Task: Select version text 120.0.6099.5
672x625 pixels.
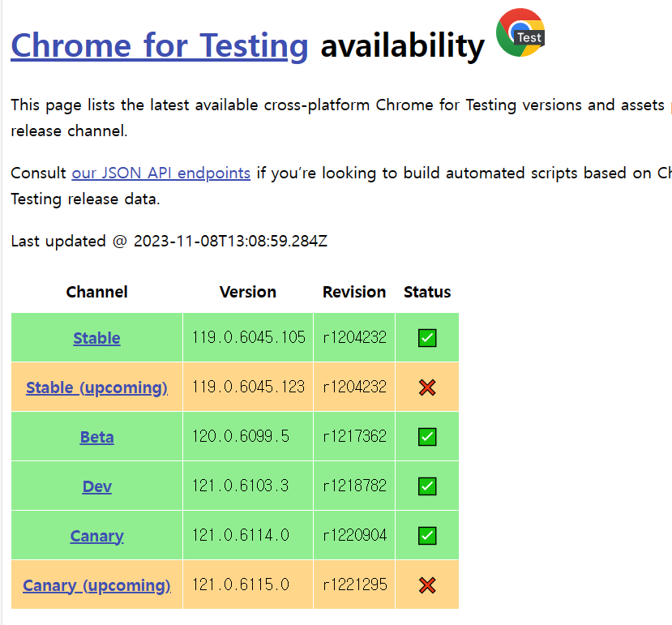Action: click(x=241, y=436)
